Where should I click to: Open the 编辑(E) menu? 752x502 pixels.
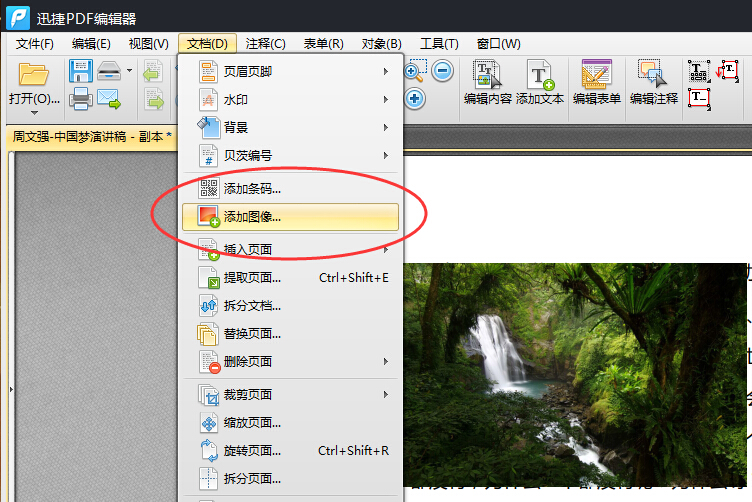91,44
